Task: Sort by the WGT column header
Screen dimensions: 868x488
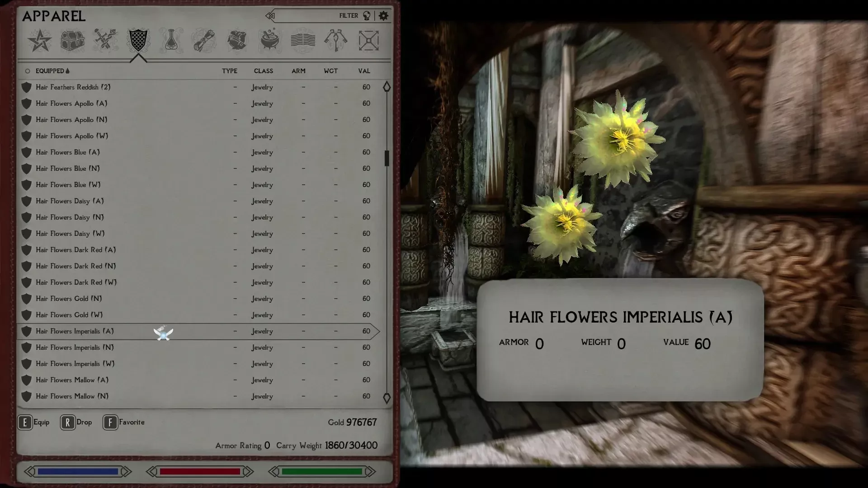Action: point(330,71)
